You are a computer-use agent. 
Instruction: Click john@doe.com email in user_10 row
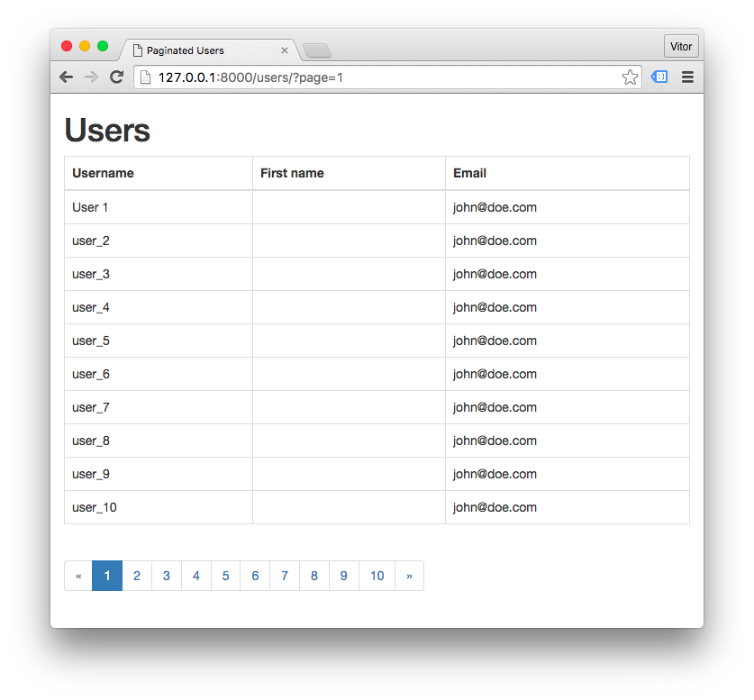[x=495, y=507]
